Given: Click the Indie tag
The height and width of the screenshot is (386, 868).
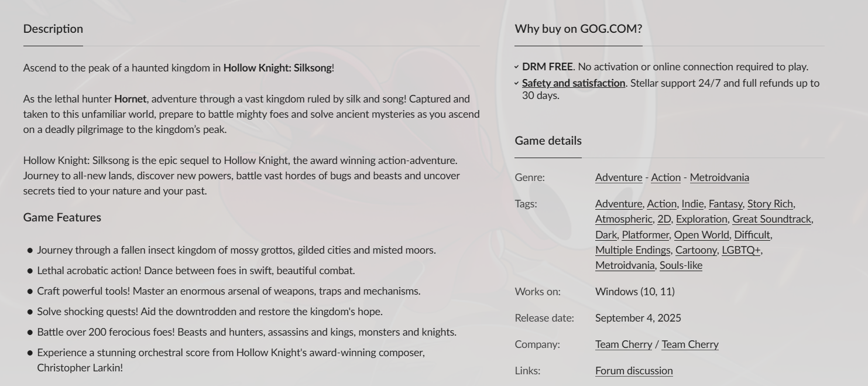Looking at the screenshot, I should [692, 204].
